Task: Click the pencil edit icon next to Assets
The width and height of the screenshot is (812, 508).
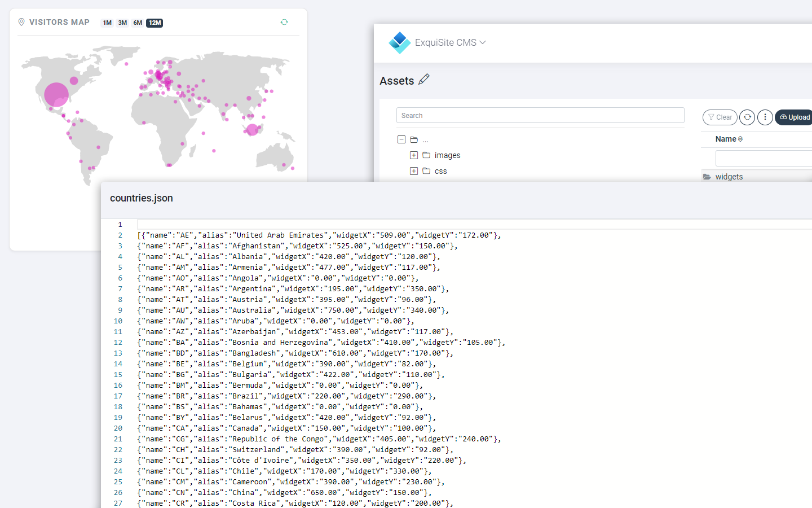Action: coord(424,80)
